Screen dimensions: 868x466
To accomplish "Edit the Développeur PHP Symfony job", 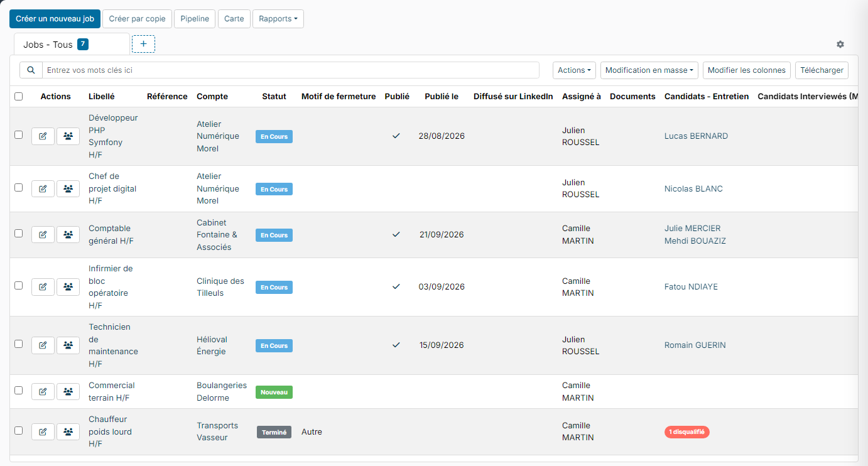I will point(43,136).
